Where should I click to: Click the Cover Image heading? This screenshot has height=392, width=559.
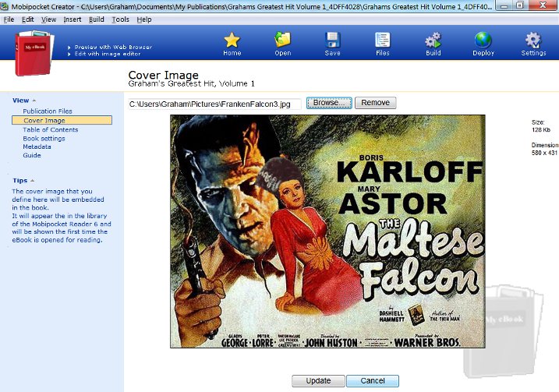(163, 75)
